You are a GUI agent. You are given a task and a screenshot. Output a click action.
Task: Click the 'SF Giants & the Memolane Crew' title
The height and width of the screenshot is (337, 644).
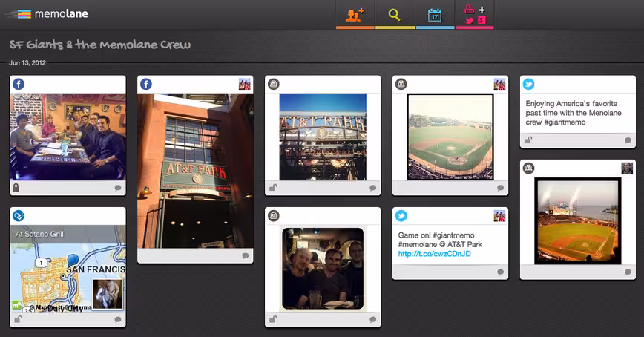100,45
